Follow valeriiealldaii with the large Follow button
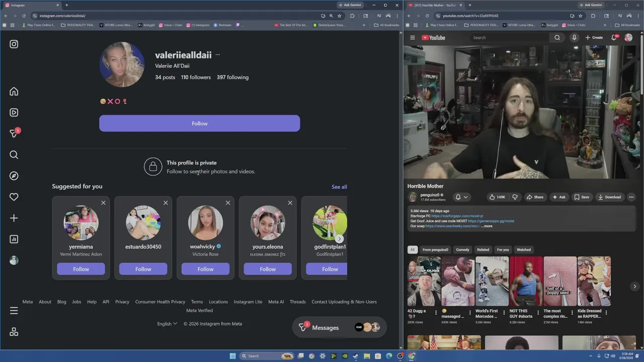Screen dimensions: 644x362 (200, 123)
